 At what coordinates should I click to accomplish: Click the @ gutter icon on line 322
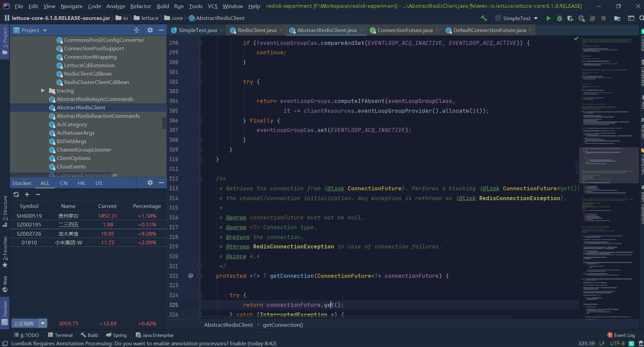click(x=191, y=276)
